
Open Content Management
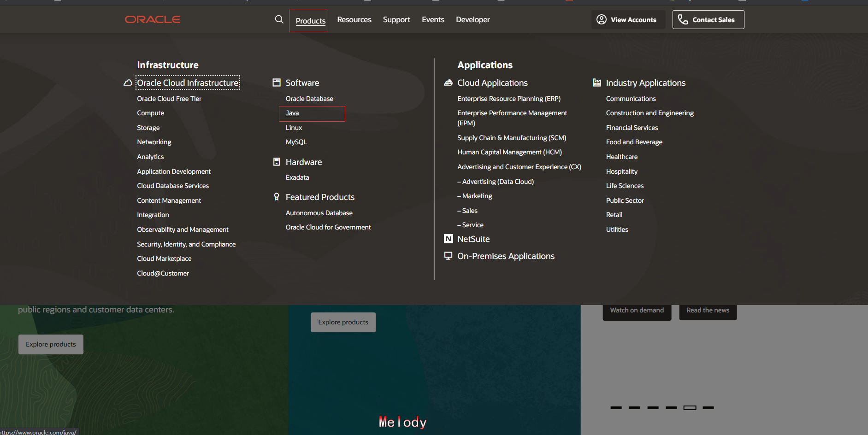[169, 200]
